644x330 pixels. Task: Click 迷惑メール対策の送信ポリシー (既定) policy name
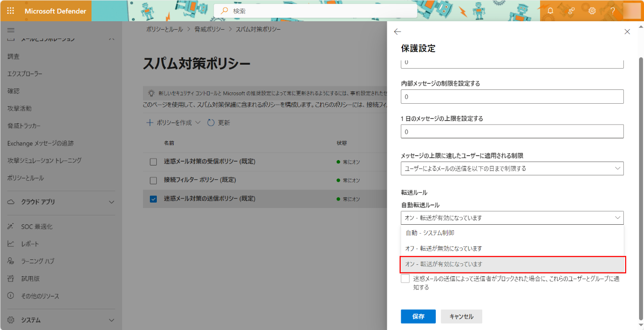(210, 199)
